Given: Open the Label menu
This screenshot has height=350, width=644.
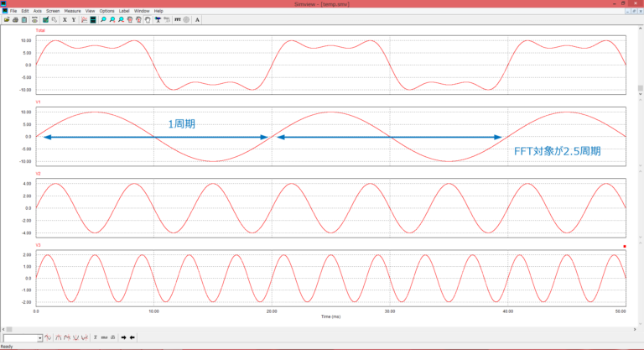Looking at the screenshot, I should (x=124, y=11).
